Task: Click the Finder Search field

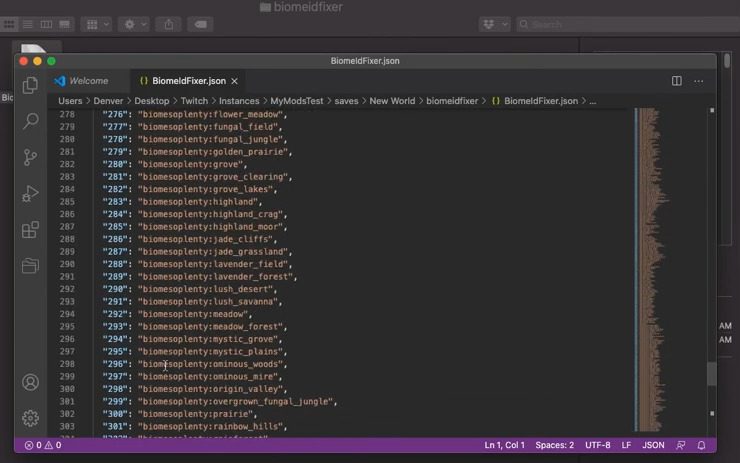Action: click(628, 24)
